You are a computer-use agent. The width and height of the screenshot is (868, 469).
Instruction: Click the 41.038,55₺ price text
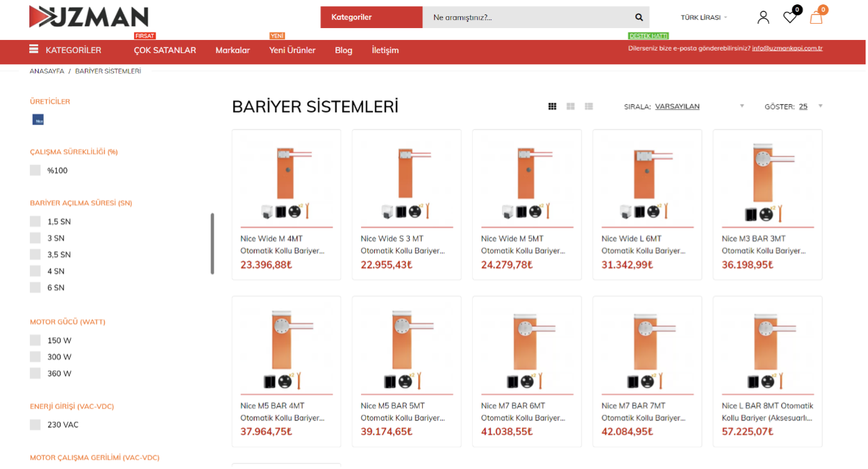[507, 432]
